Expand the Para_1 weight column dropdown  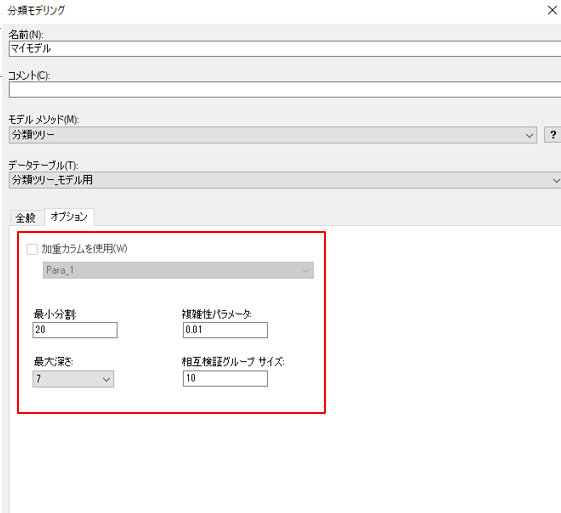pos(178,270)
